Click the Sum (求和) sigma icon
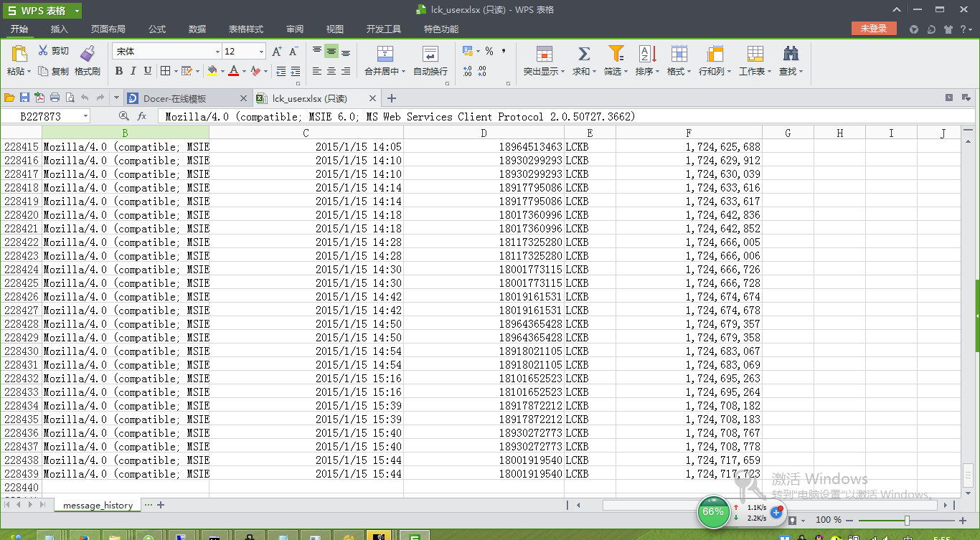This screenshot has height=540, width=980. (583, 54)
